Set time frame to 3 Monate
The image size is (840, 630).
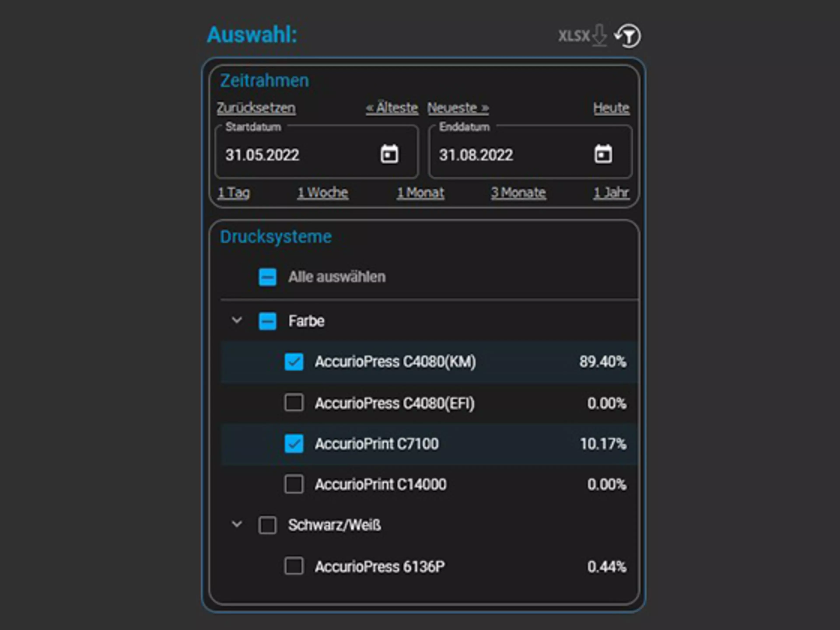pyautogui.click(x=519, y=192)
